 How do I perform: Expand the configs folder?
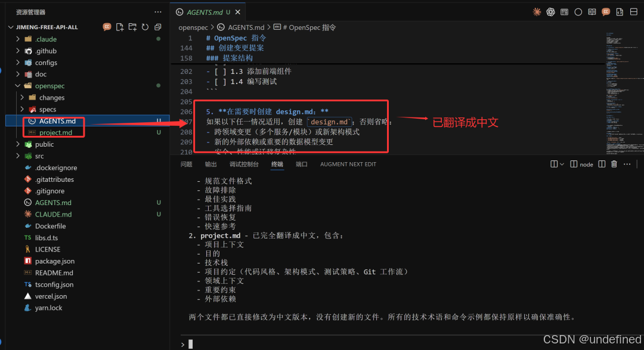[18, 63]
